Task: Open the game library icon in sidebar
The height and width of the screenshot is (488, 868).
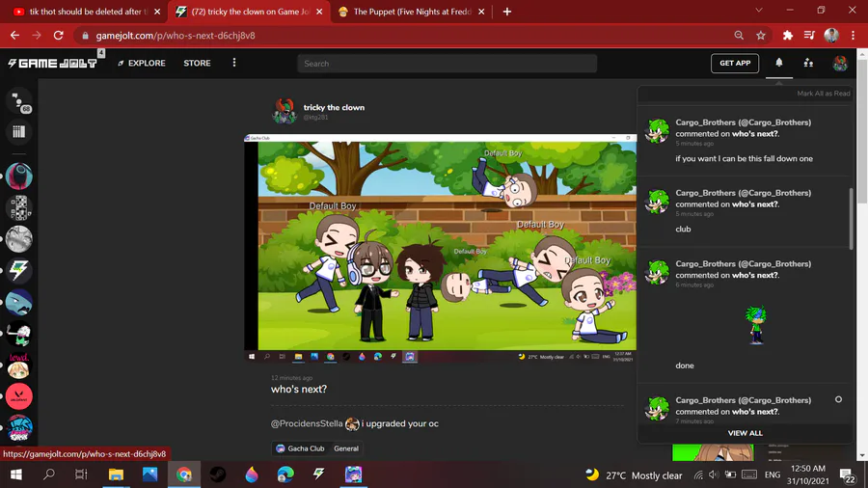Action: (19, 132)
